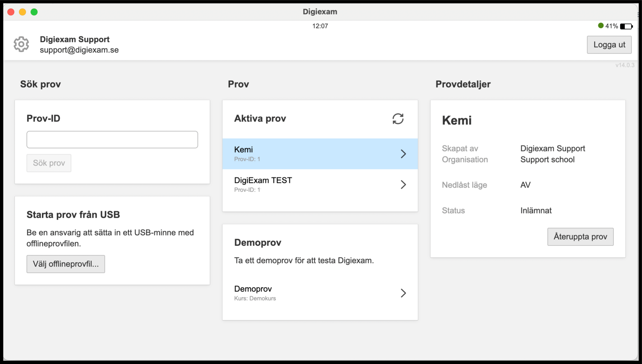Select the Demoprov exam title
Image resolution: width=642 pixels, height=364 pixels.
tap(253, 289)
